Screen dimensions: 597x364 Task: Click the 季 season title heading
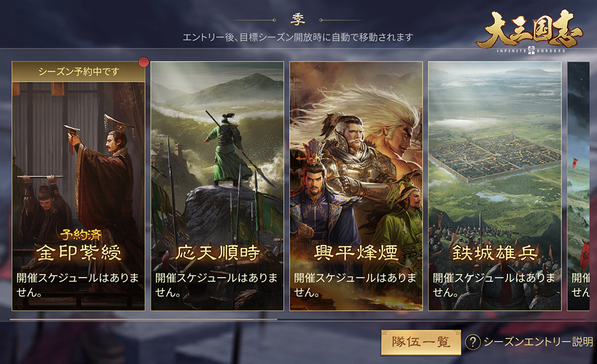(298, 20)
